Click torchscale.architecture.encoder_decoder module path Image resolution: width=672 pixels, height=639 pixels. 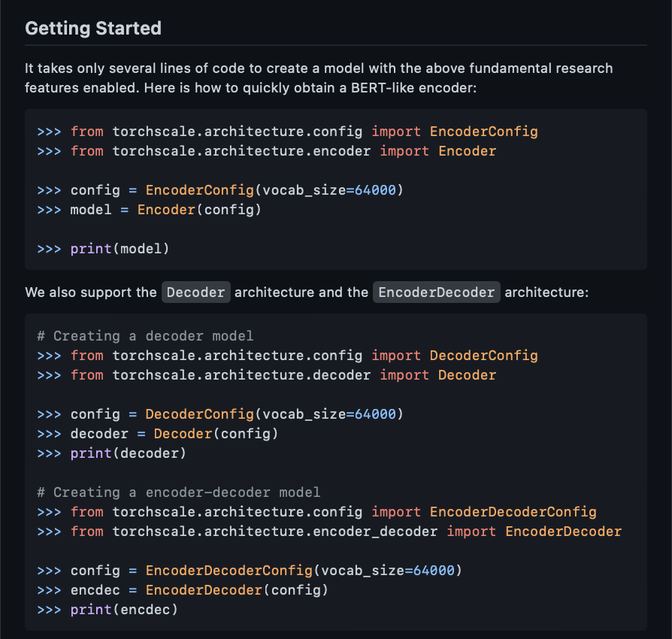coord(275,531)
